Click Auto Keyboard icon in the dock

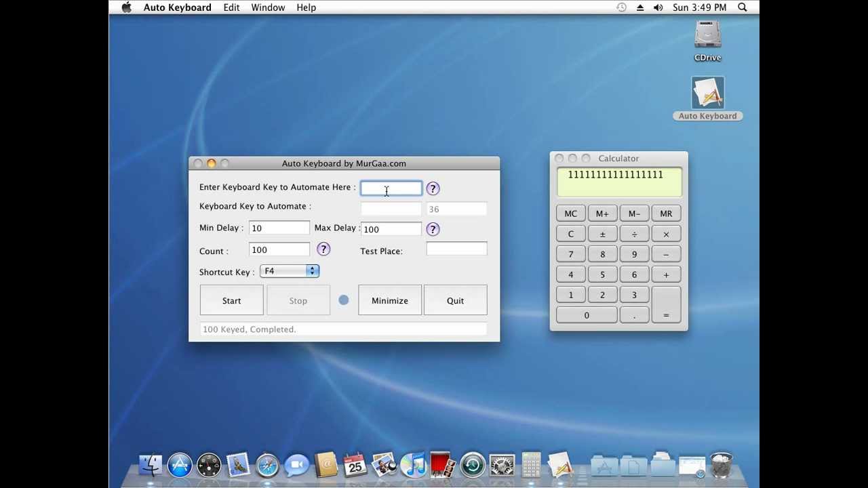(x=561, y=465)
